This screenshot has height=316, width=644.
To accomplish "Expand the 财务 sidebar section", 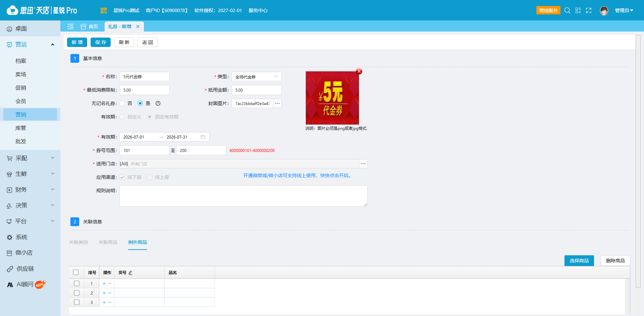I will [30, 190].
